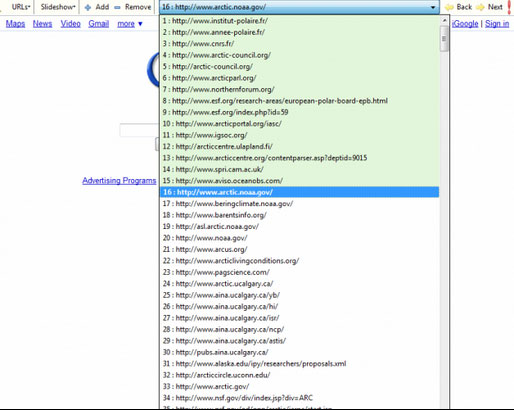This screenshot has height=410, width=514.
Task: Click the Sign in link
Action: click(x=497, y=24)
